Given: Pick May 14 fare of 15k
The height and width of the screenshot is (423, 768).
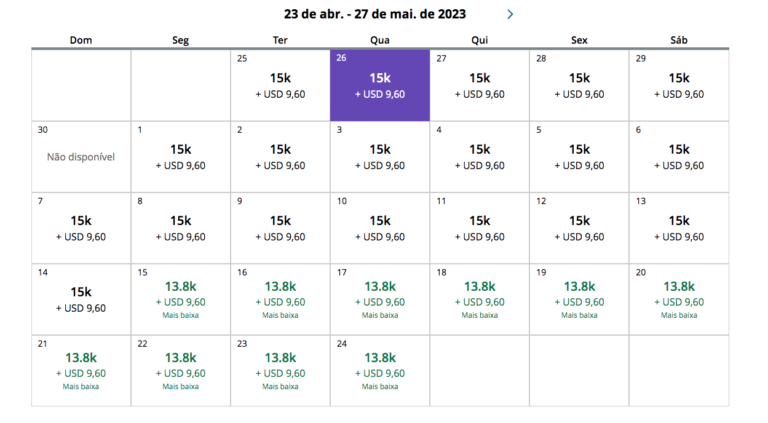Looking at the screenshot, I should click(x=81, y=299).
